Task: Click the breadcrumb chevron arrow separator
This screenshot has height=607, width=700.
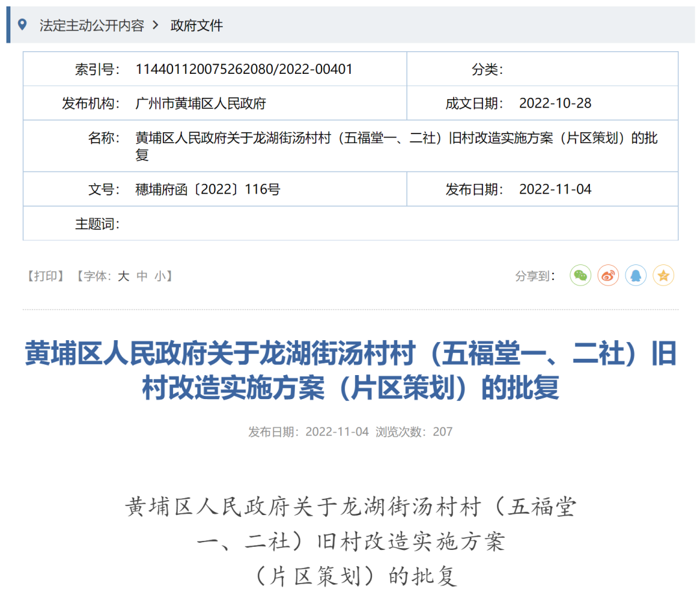Action: point(156,25)
